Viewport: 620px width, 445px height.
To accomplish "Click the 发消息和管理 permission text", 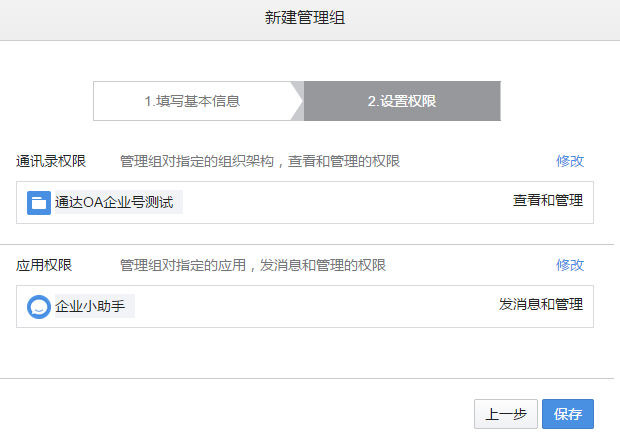I will [540, 304].
